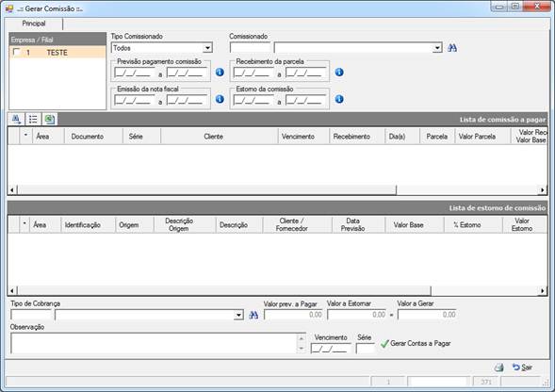Click the Excel export toolbar icon

coord(50,120)
